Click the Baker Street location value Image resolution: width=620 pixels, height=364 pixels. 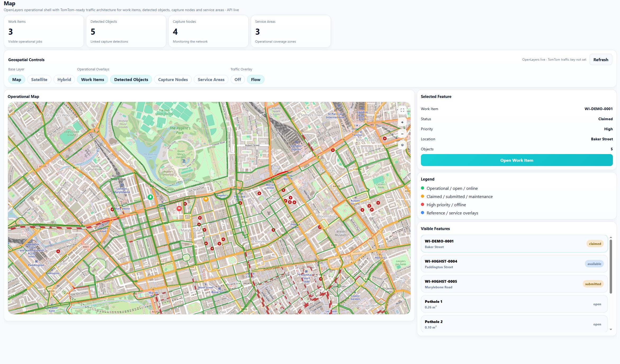point(602,139)
